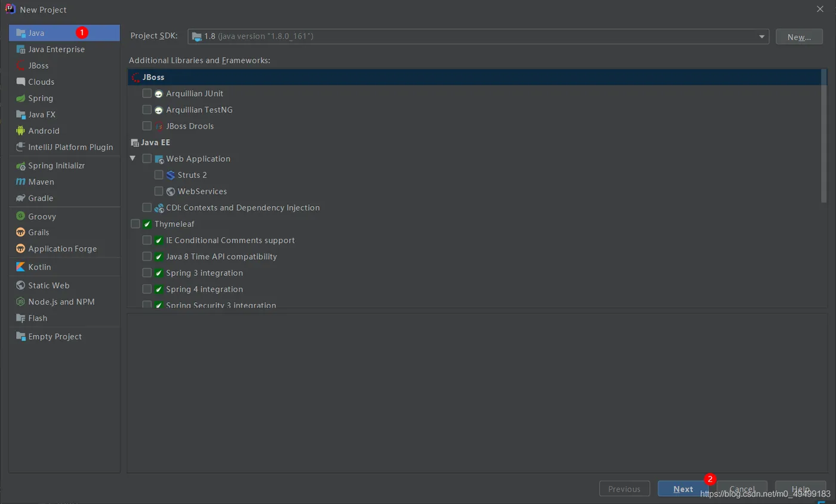Click the Gradle elephant icon
The width and height of the screenshot is (836, 504).
tap(21, 198)
